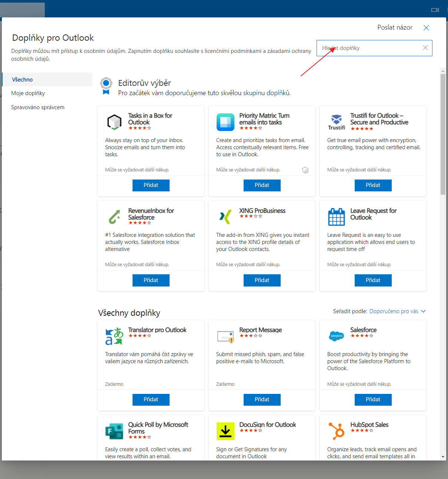Open the Tasks in a Box for Outlook title
448x479 pixels.
(x=150, y=119)
